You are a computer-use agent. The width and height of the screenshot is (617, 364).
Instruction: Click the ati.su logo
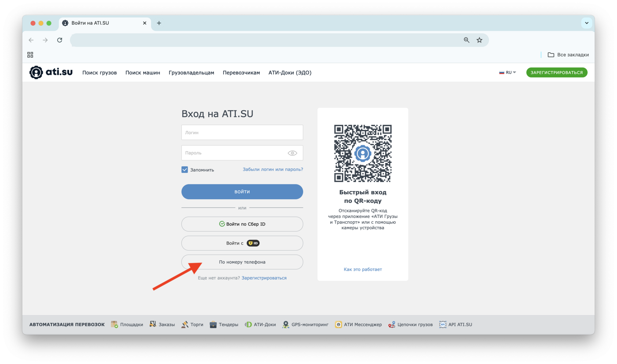pyautogui.click(x=51, y=72)
